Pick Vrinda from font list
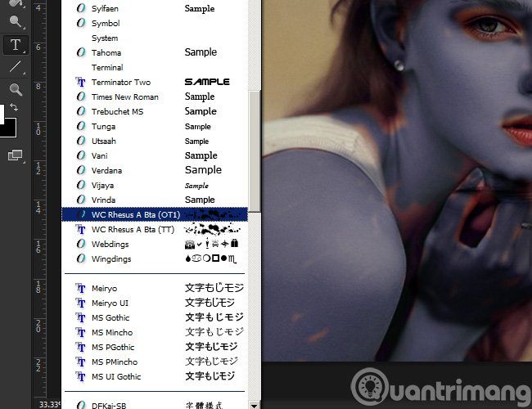532x409 pixels. click(155, 200)
